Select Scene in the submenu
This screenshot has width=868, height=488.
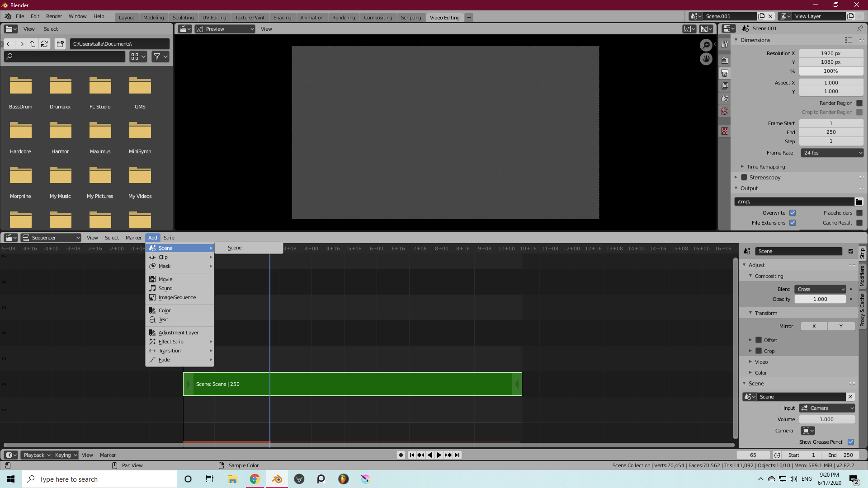coord(249,248)
